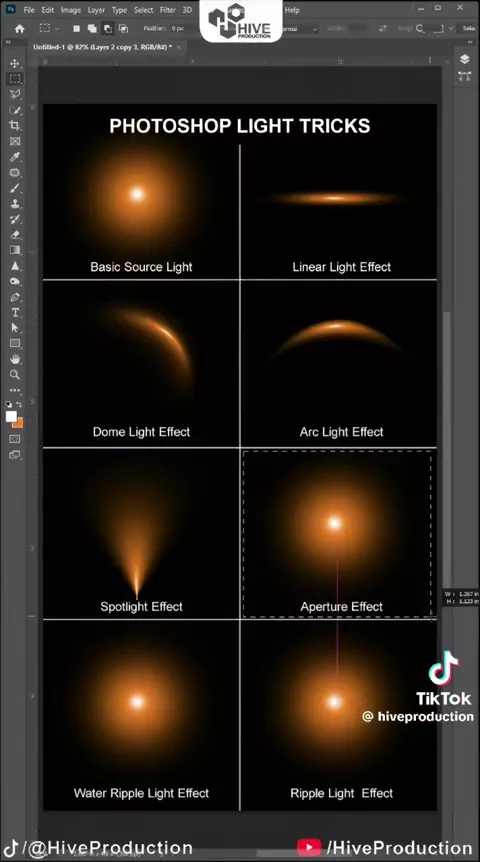Select the Clone Stamp tool
This screenshot has height=862, width=480.
15,203
